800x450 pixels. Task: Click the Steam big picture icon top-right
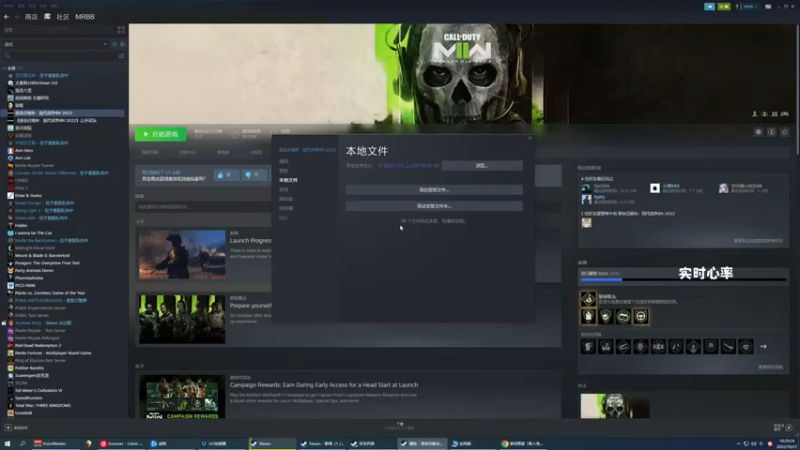[768, 7]
